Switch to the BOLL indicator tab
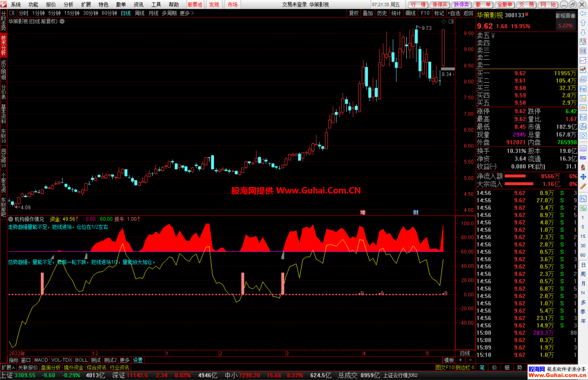Image resolution: width=588 pixels, height=380 pixels. (x=81, y=360)
